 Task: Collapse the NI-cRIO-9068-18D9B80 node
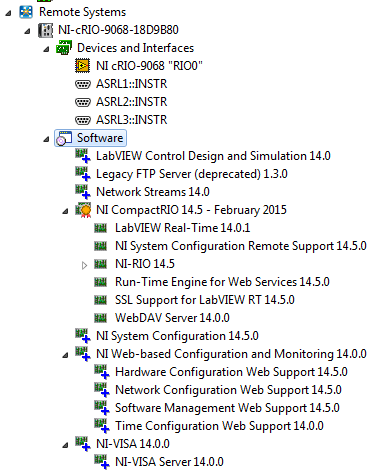click(28, 31)
